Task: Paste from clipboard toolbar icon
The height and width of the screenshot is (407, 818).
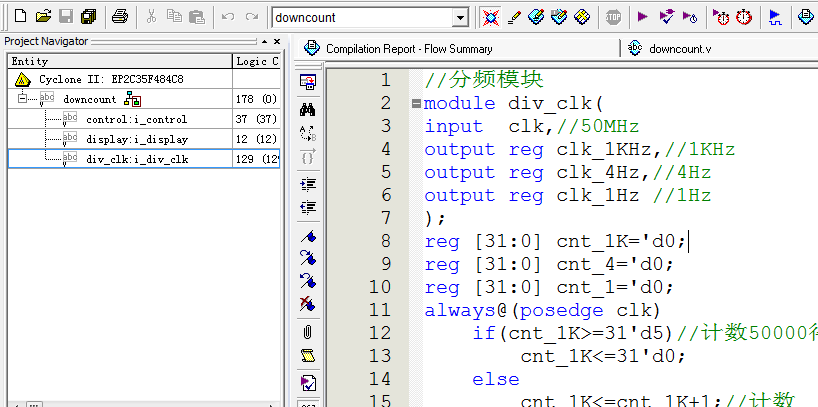Action: tap(197, 17)
